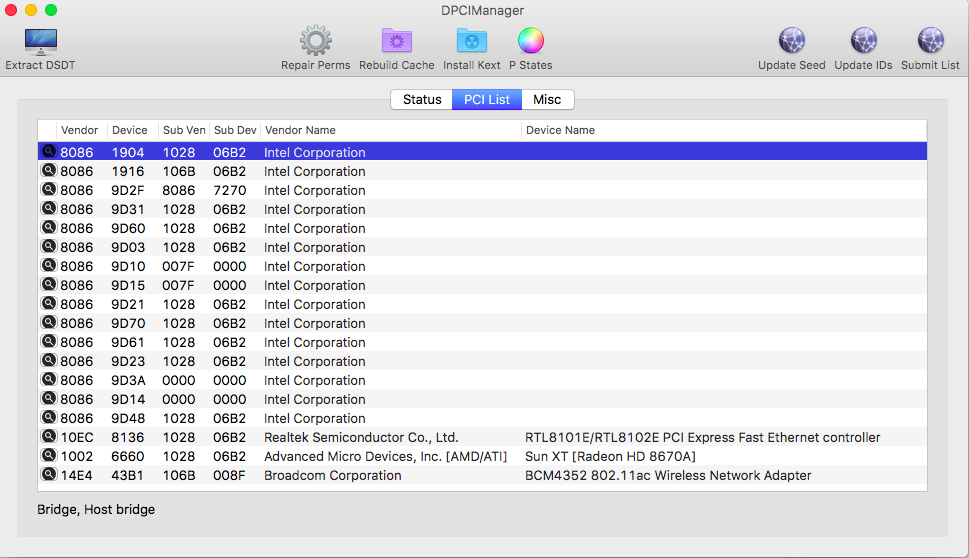
Task: Click the Sub Dev column header
Action: pyautogui.click(x=235, y=130)
